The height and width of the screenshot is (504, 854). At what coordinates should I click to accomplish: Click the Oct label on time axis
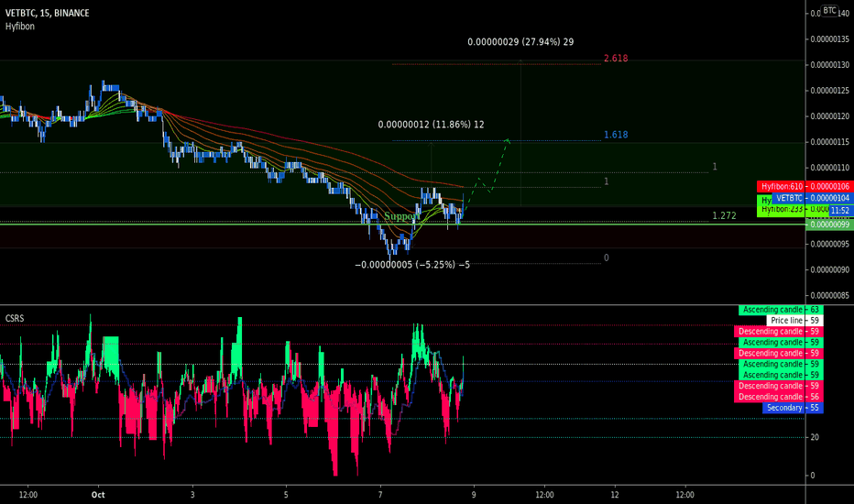[98, 495]
